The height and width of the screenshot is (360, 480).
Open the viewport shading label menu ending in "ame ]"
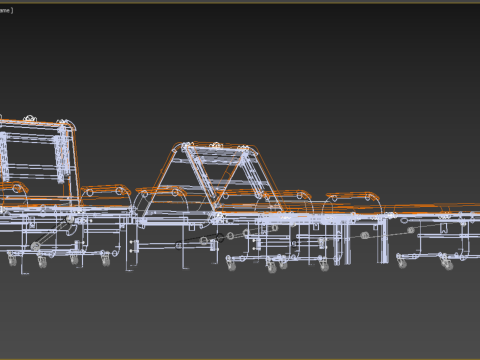(6, 10)
